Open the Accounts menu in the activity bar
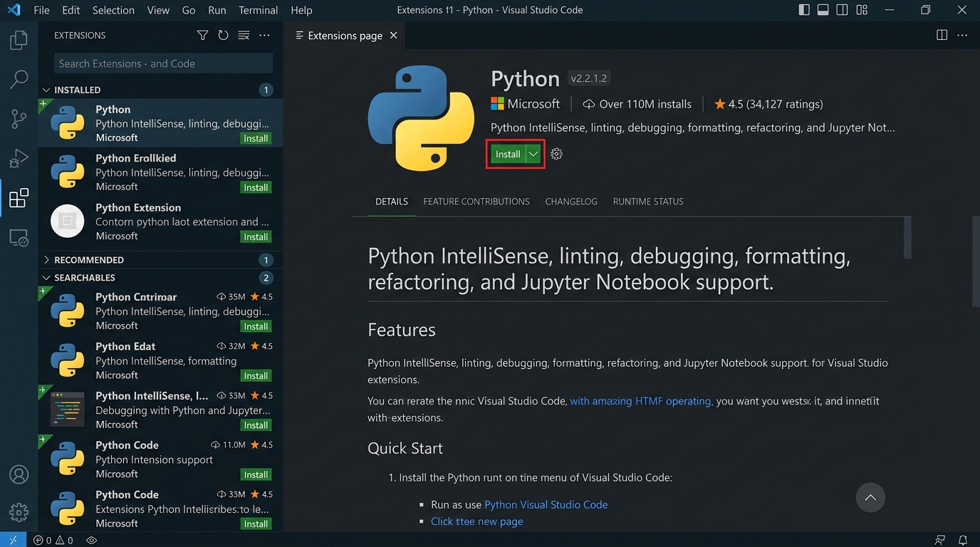 point(19,474)
